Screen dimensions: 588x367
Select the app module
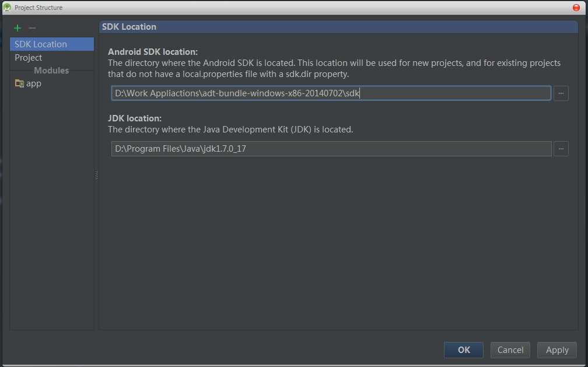33,83
